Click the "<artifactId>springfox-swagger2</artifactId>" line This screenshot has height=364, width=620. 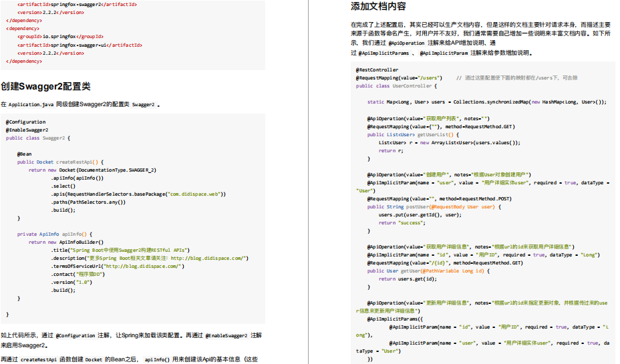point(77,5)
